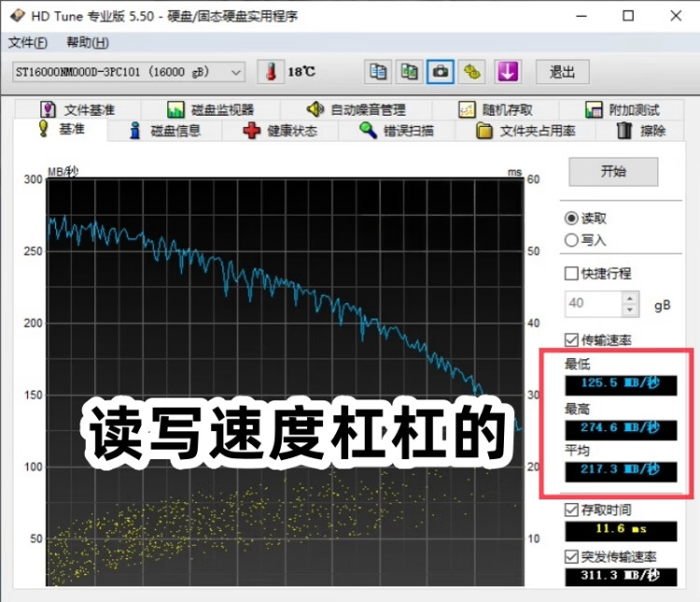Minimize the HD Tune window
This screenshot has height=602, width=700.
(x=581, y=16)
